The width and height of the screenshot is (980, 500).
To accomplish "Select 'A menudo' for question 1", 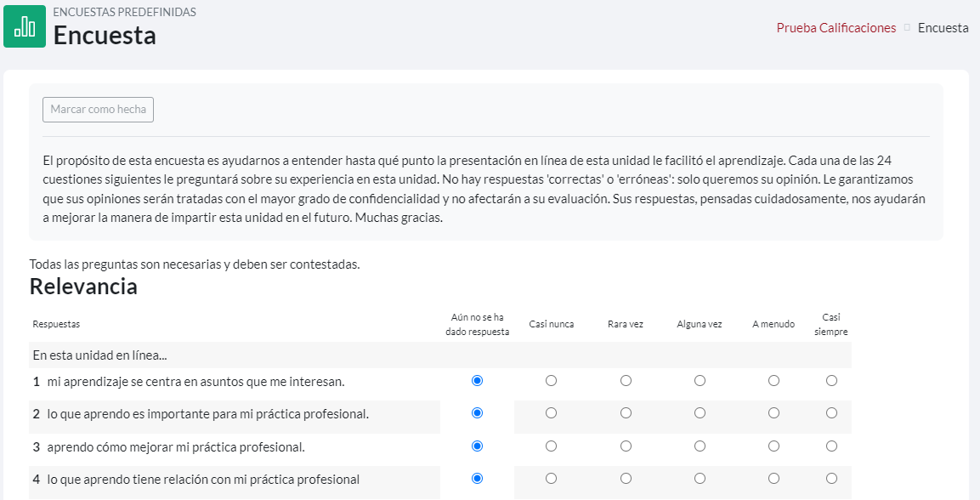I will pyautogui.click(x=773, y=381).
